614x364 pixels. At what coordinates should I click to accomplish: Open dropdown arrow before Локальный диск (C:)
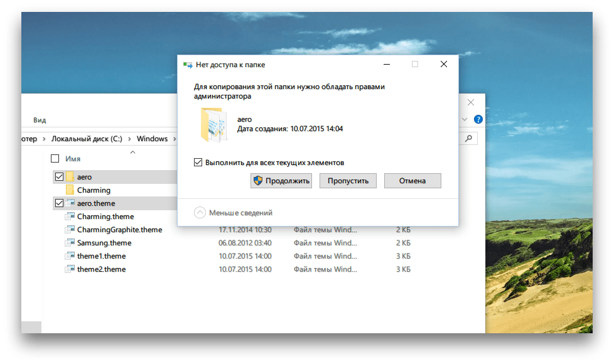click(44, 139)
